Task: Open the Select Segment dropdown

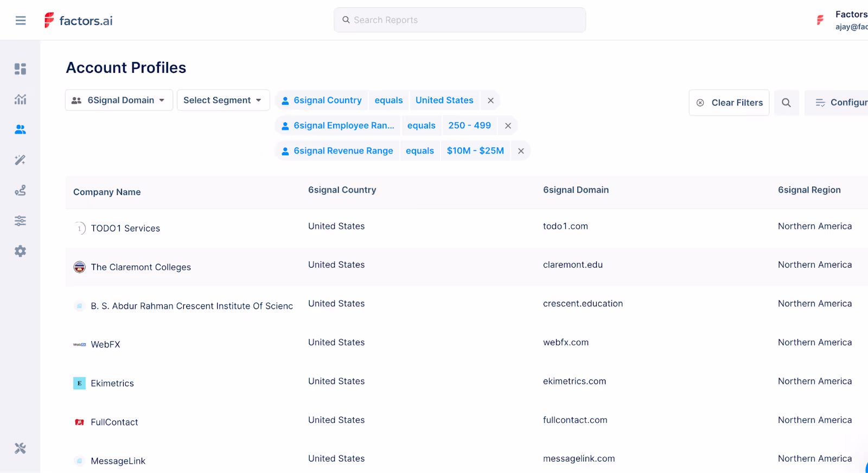Action: [x=223, y=100]
